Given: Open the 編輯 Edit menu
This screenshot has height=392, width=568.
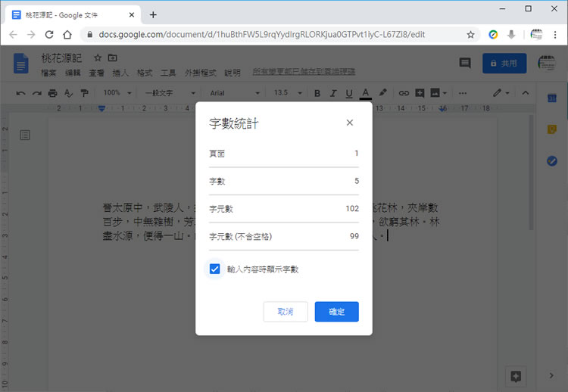Looking at the screenshot, I should coord(73,73).
